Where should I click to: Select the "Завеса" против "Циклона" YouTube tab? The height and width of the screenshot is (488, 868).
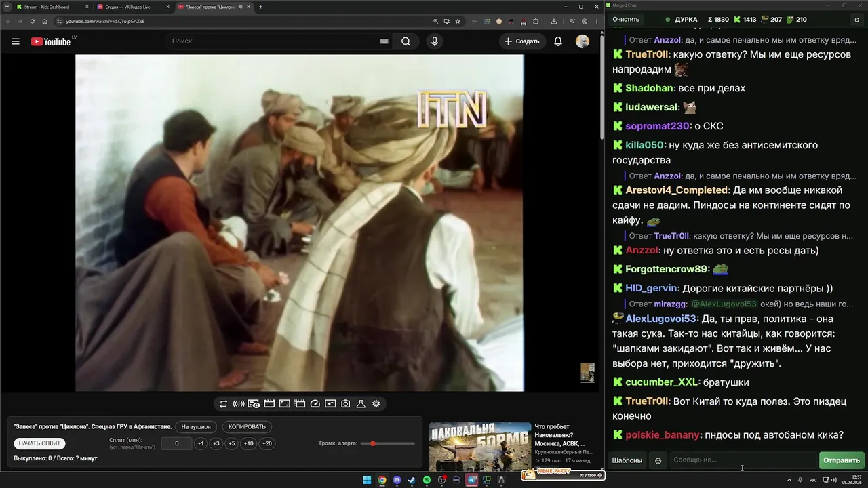tap(213, 7)
